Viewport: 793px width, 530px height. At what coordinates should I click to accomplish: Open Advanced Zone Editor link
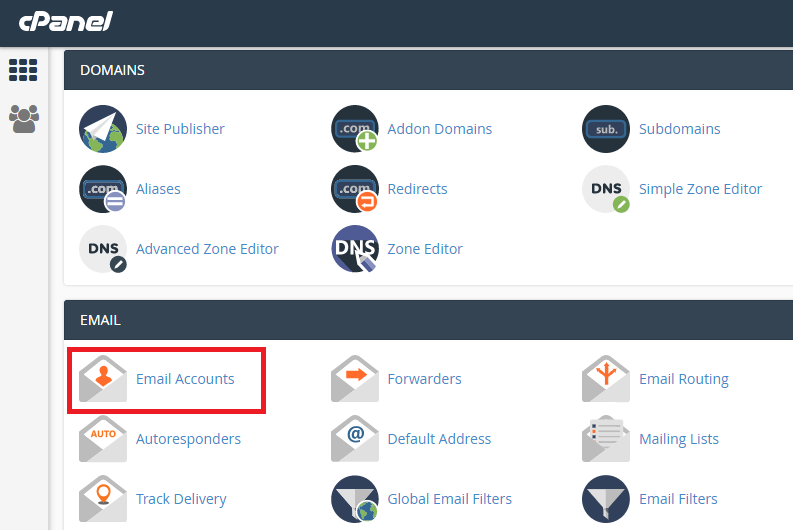click(207, 249)
